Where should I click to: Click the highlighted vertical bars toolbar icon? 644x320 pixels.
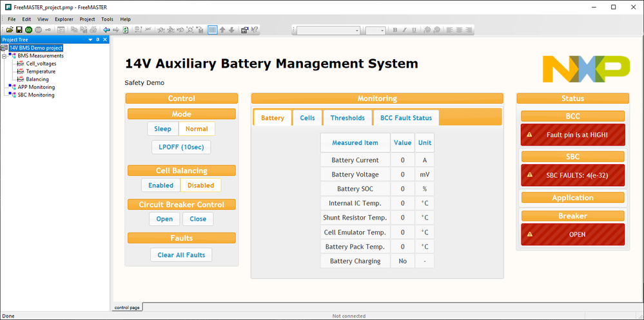point(212,30)
